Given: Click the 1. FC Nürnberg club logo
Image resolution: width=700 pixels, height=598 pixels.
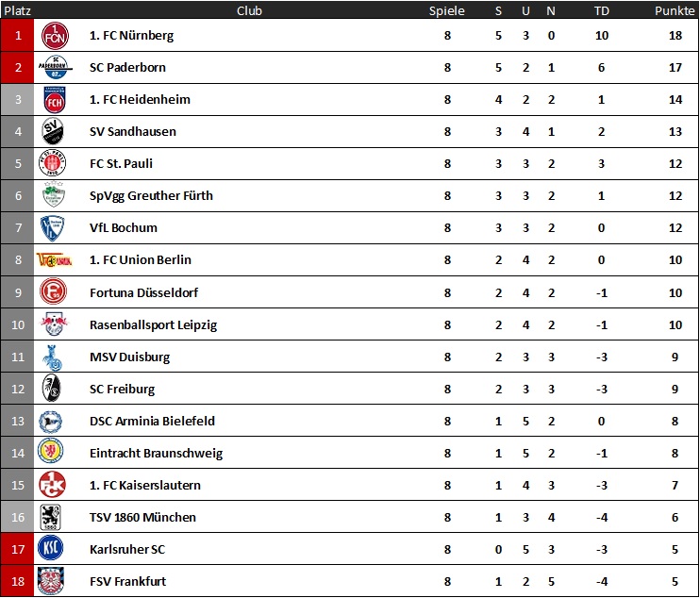Looking at the screenshot, I should point(55,36).
